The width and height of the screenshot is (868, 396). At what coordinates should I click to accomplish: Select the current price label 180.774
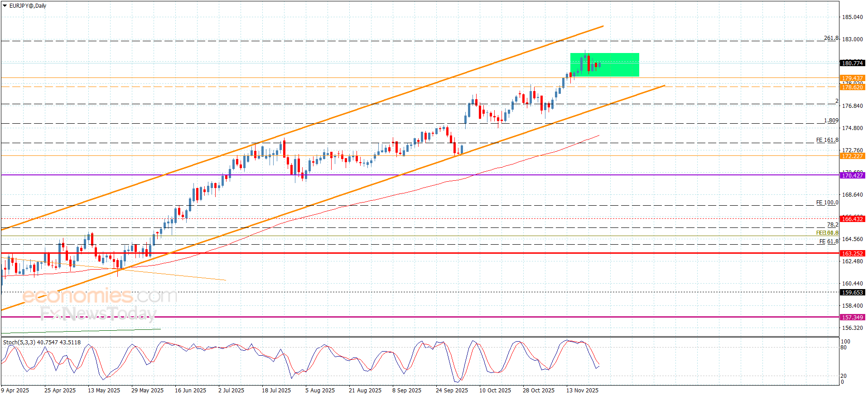pyautogui.click(x=852, y=63)
